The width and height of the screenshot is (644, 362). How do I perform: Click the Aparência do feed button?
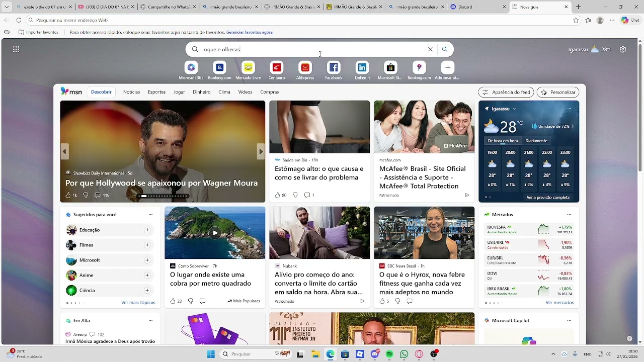point(506,93)
